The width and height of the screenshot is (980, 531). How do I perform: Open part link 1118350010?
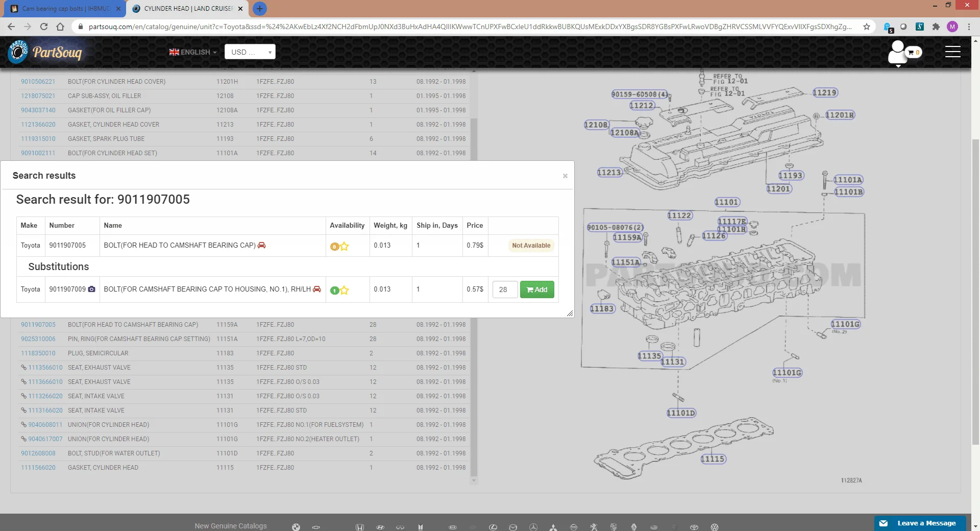(38, 353)
